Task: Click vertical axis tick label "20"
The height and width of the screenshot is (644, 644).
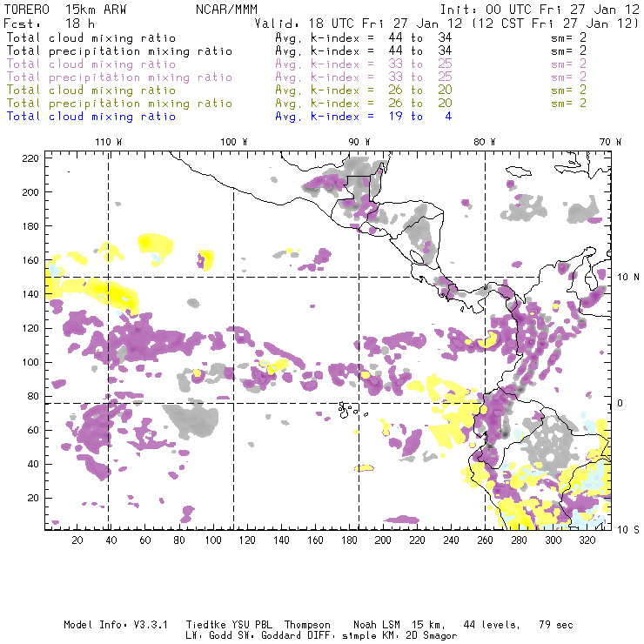Action: click(33, 498)
